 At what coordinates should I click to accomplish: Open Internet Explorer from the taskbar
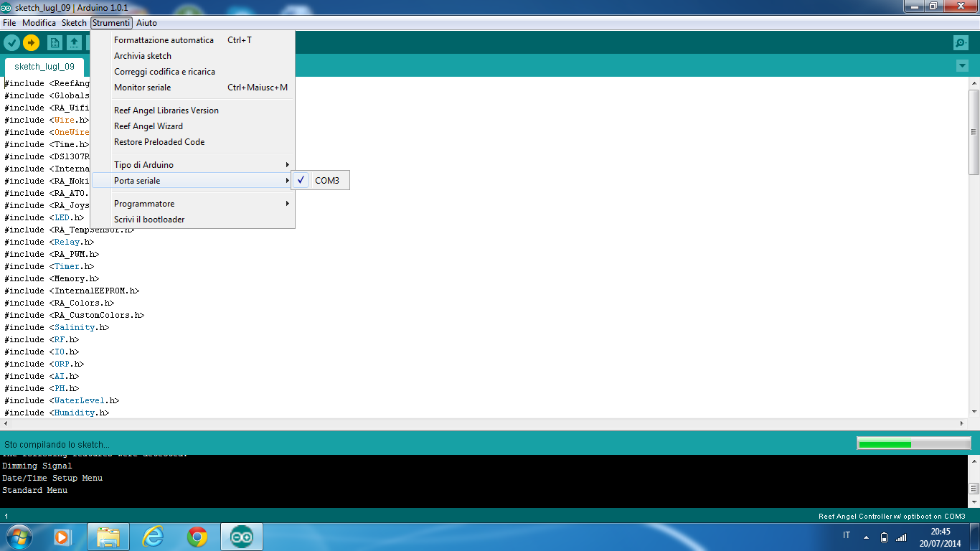tap(153, 537)
